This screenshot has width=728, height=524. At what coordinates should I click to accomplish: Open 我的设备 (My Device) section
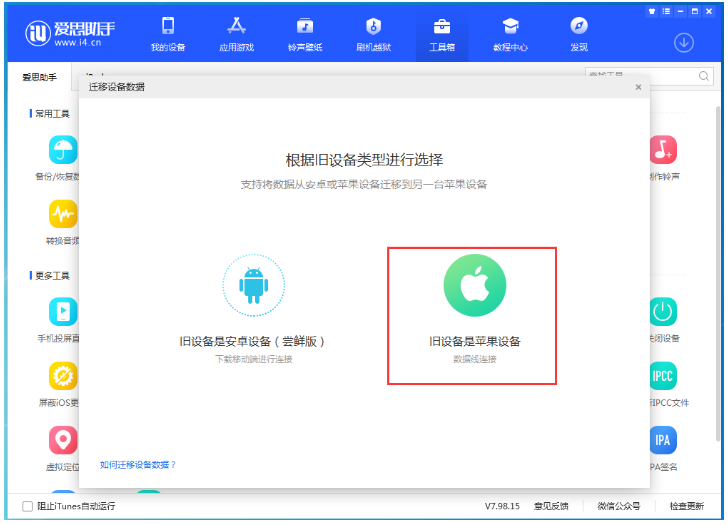tap(168, 34)
